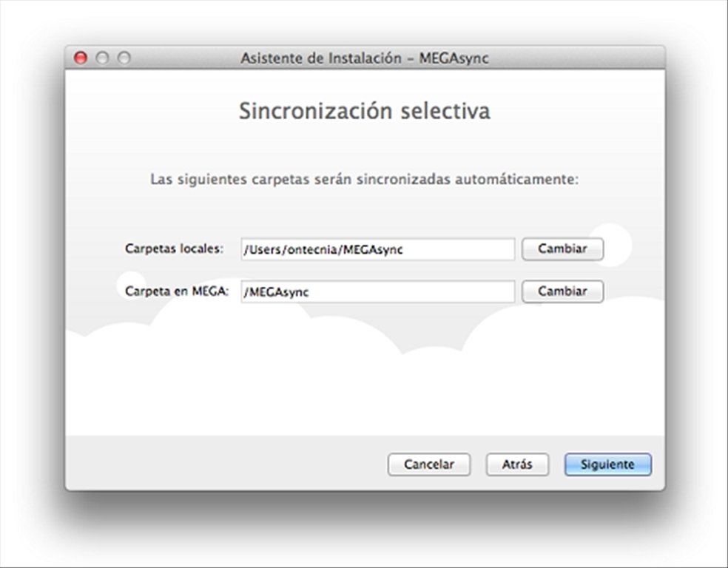Go back with the Atrás button
The image size is (728, 568).
517,464
